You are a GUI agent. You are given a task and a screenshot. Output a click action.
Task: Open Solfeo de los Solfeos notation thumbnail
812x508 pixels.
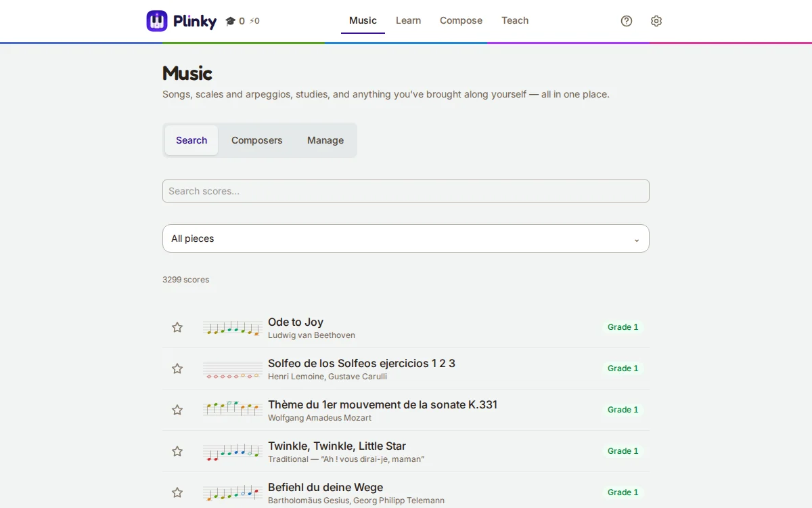[x=233, y=369]
